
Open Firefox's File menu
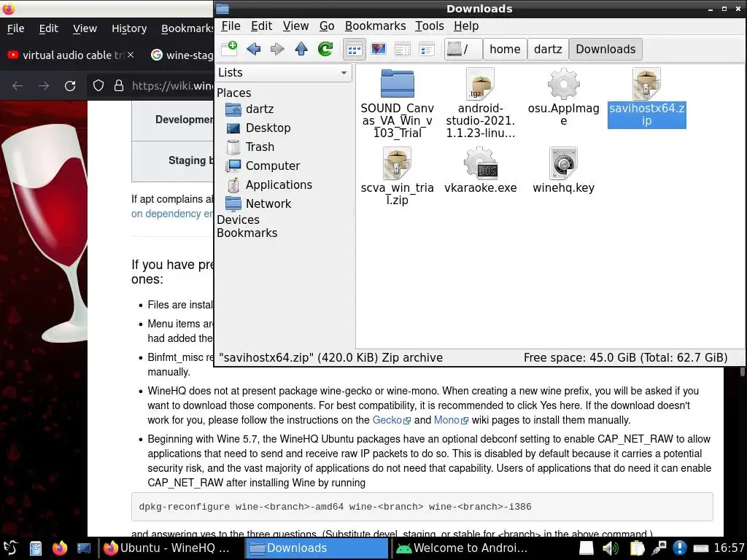pos(16,28)
